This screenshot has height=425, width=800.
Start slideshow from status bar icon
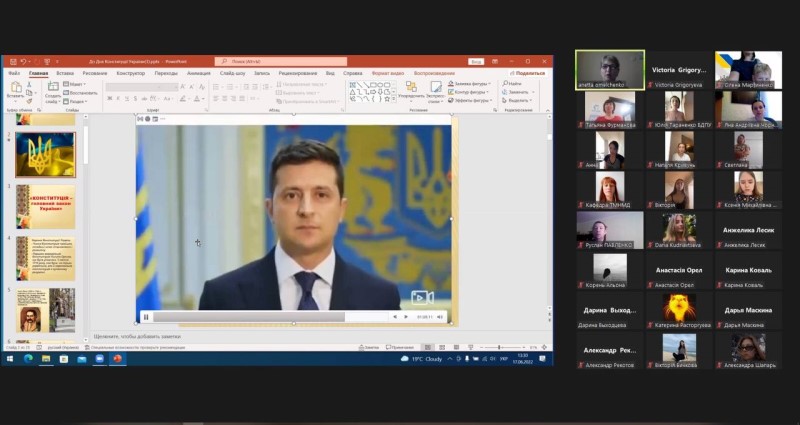(470, 347)
